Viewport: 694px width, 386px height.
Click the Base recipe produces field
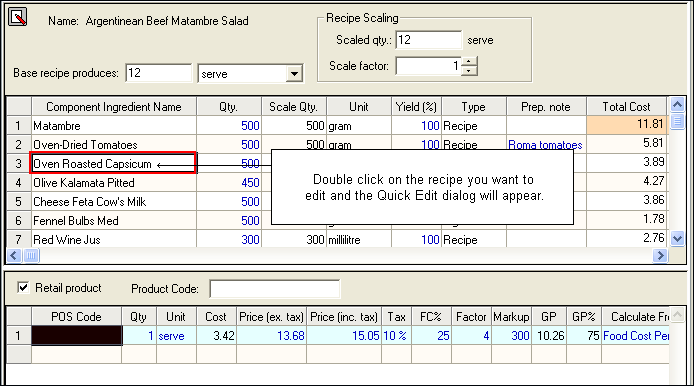pos(158,73)
